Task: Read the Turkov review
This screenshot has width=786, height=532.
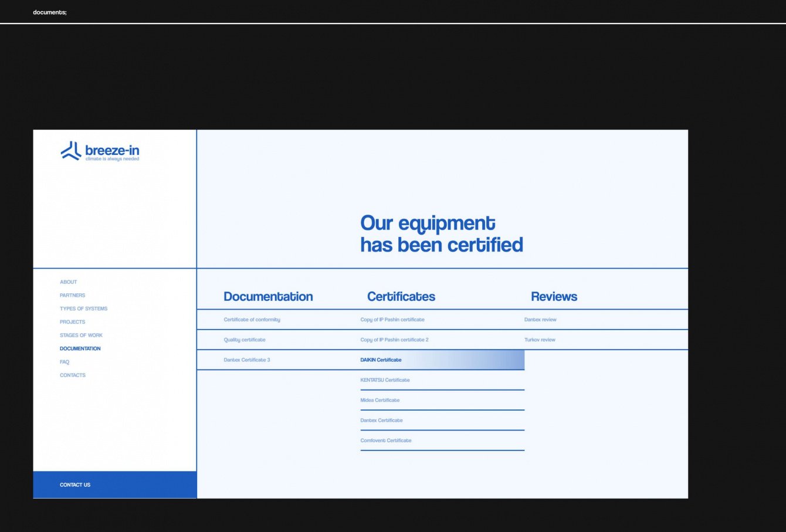Action: (x=540, y=340)
